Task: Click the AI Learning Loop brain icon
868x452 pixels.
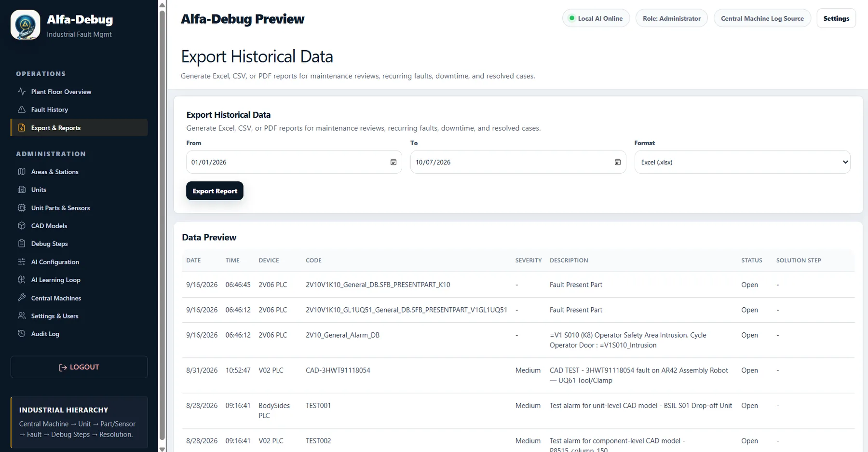Action: 22,280
